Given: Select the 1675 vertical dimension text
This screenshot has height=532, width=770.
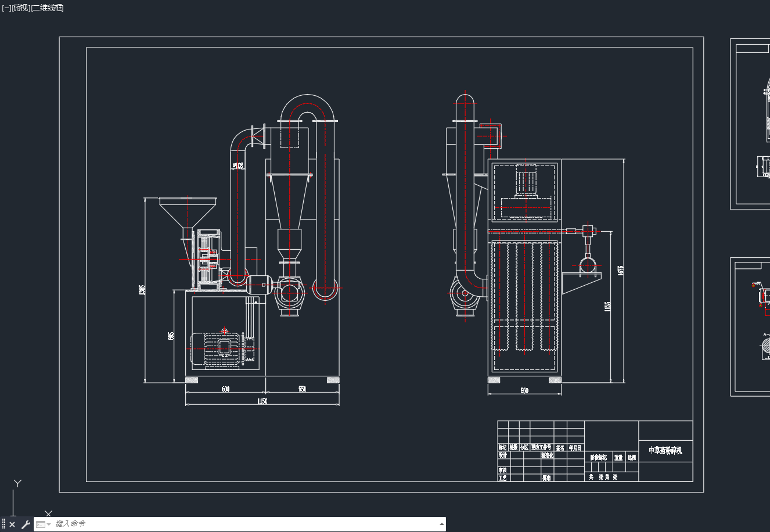Looking at the screenshot, I should [620, 270].
